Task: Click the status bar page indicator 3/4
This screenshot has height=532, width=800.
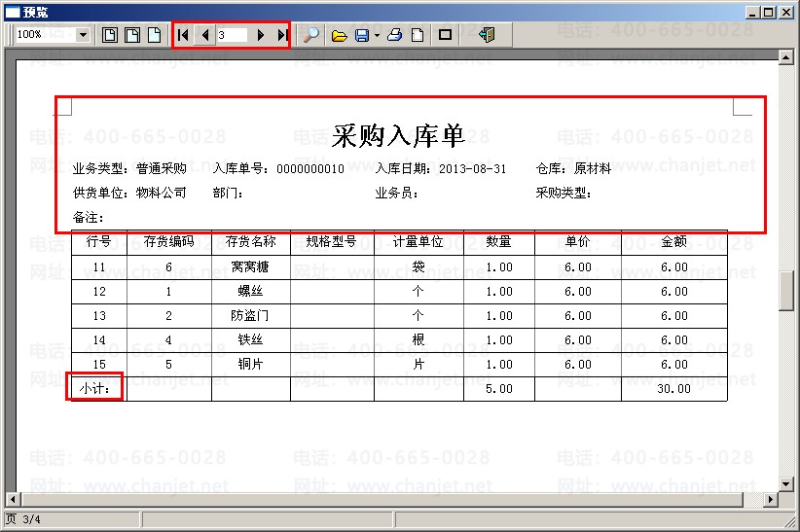Action: 23,519
